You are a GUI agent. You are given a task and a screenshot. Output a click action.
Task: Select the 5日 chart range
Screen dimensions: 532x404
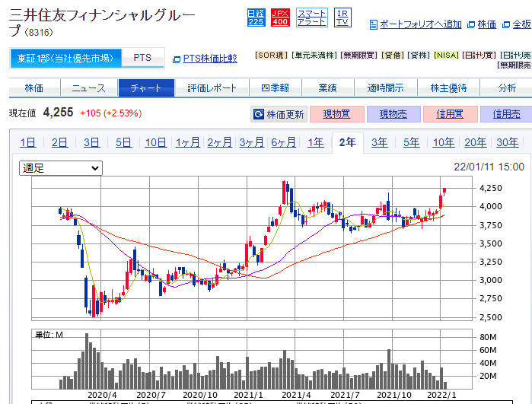coord(123,142)
